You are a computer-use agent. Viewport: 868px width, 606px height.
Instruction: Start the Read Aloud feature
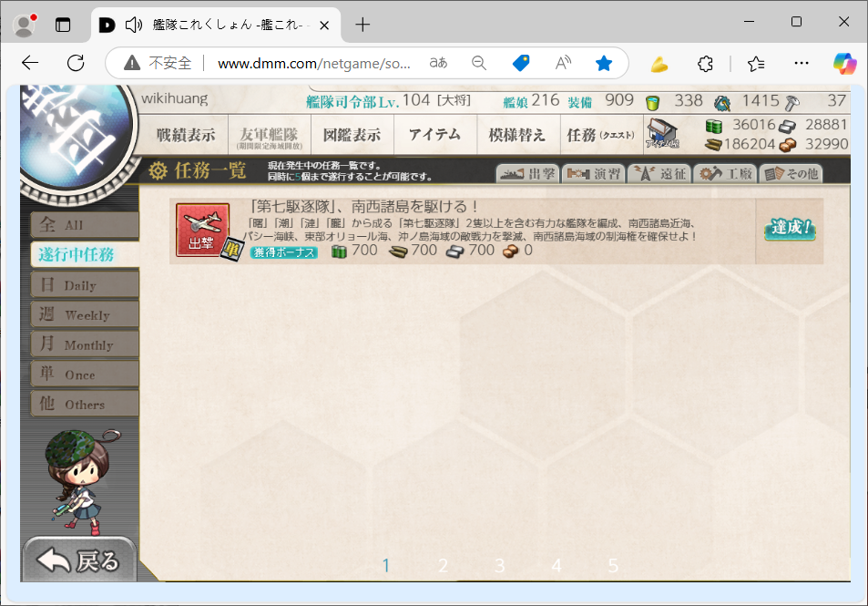pyautogui.click(x=563, y=63)
